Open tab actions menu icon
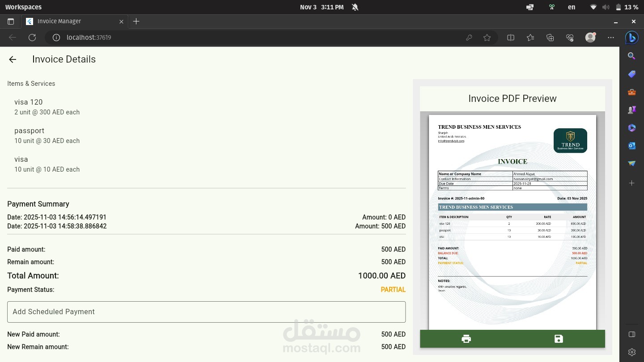 coord(11,21)
